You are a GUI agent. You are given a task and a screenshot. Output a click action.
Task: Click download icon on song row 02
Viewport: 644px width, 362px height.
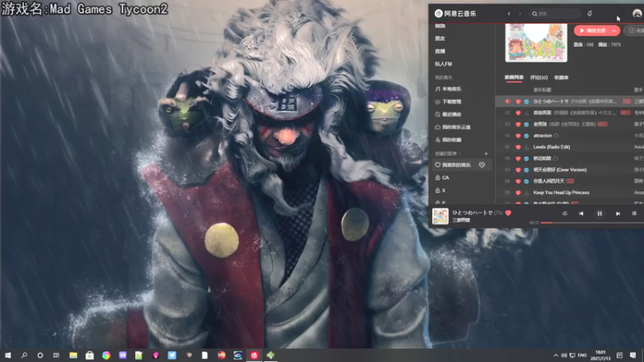click(526, 113)
